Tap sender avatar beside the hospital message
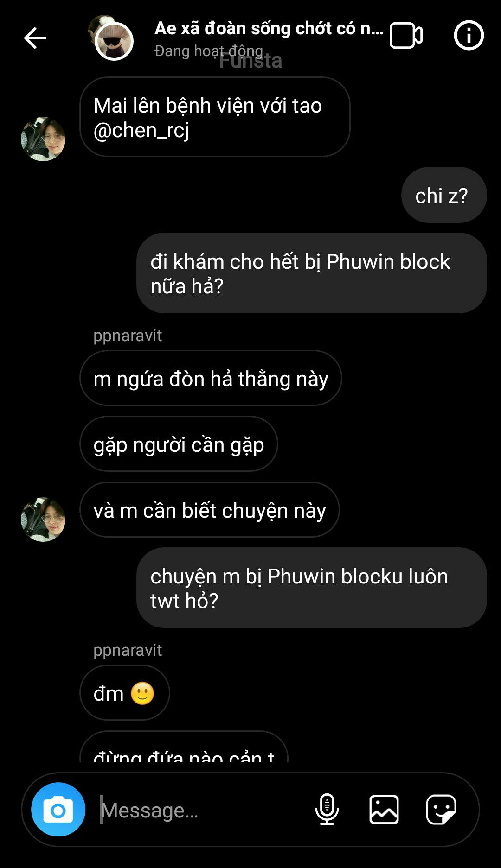501x868 pixels. pyautogui.click(x=43, y=139)
